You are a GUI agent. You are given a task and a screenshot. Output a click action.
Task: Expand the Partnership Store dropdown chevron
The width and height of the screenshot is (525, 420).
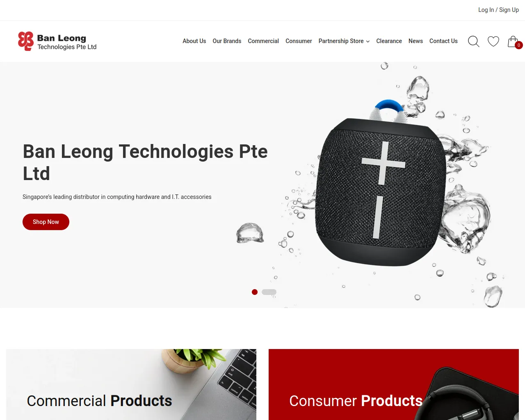pyautogui.click(x=368, y=41)
